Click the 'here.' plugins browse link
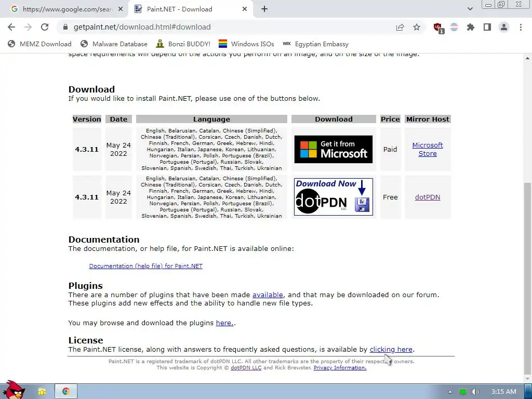 (224, 323)
